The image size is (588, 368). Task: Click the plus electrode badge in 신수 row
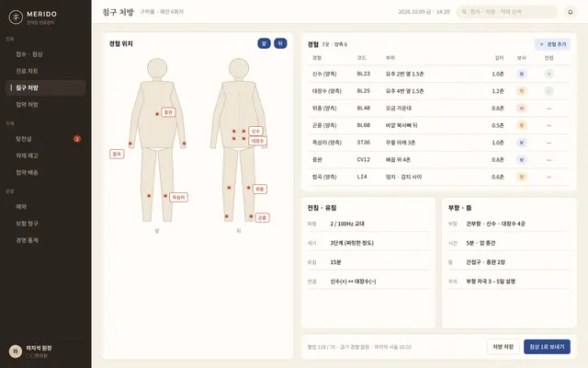[x=549, y=74]
